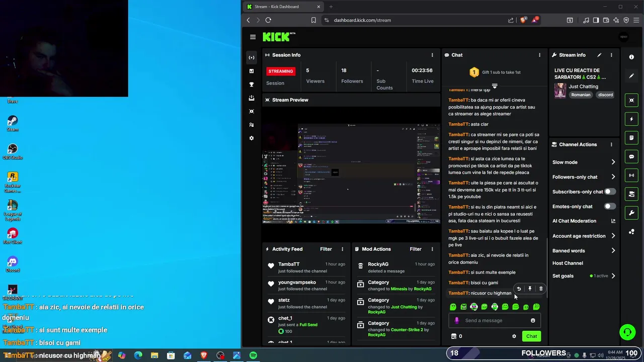The height and width of the screenshot is (362, 644).
Task: Open the Stream Preview thumbnail
Action: click(351, 172)
